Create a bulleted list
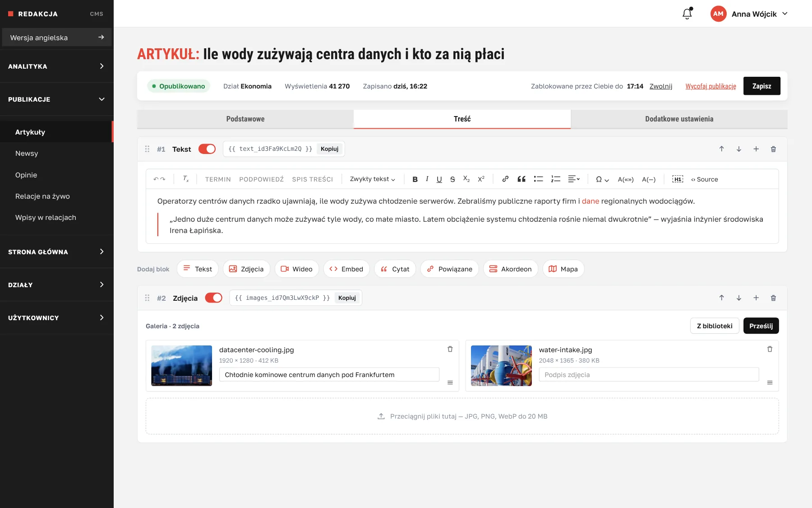This screenshot has width=812, height=508. tap(538, 179)
